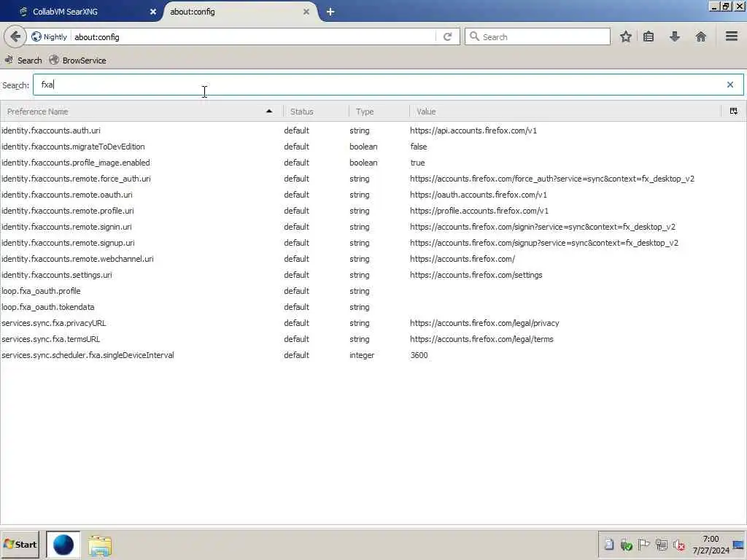Select services.sync.fxa.termsURL preference
747x560 pixels.
373,340
